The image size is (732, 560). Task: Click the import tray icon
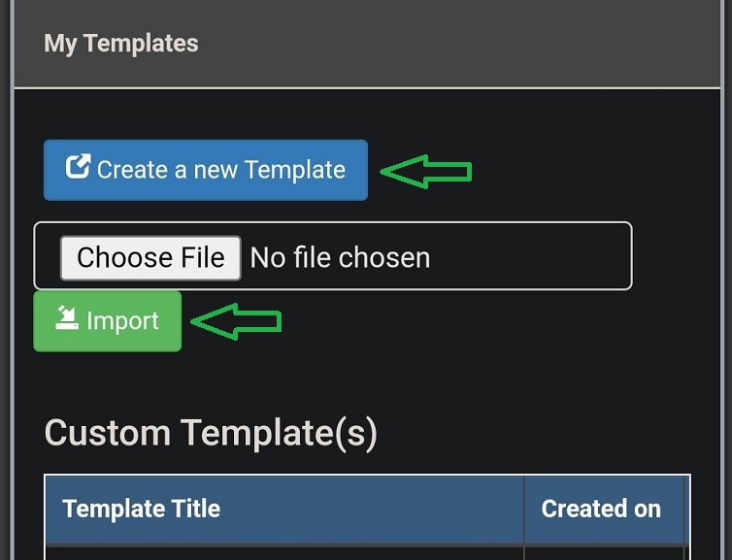67,317
